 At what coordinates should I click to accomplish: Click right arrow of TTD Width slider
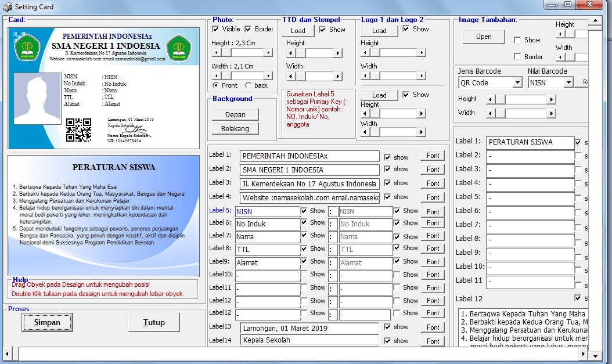pos(338,76)
